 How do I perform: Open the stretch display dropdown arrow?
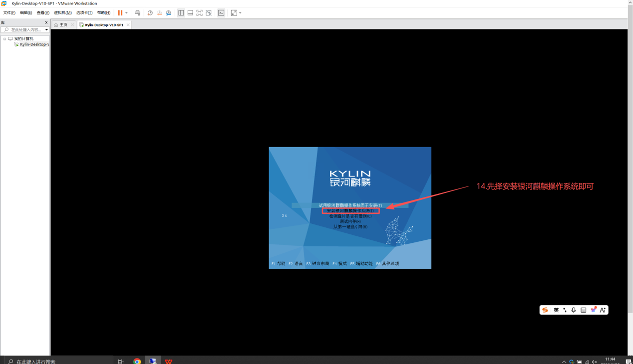click(240, 13)
